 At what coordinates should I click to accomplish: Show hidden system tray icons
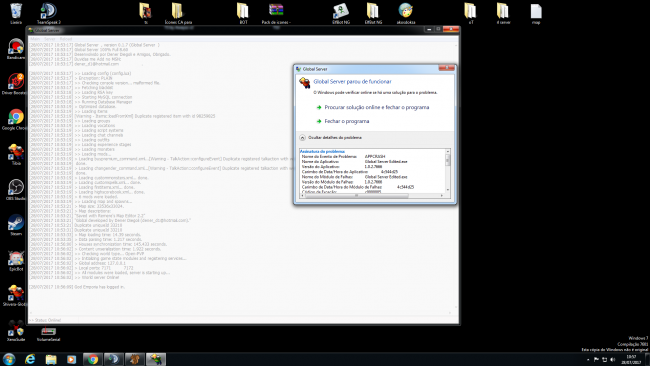(x=588, y=359)
